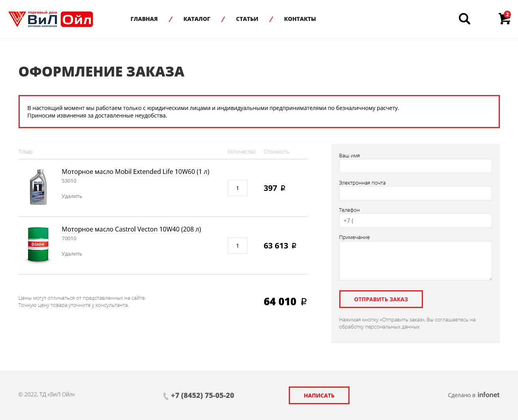This screenshot has height=420, width=518.
Task: Select the Примечание text area
Action: tap(415, 260)
